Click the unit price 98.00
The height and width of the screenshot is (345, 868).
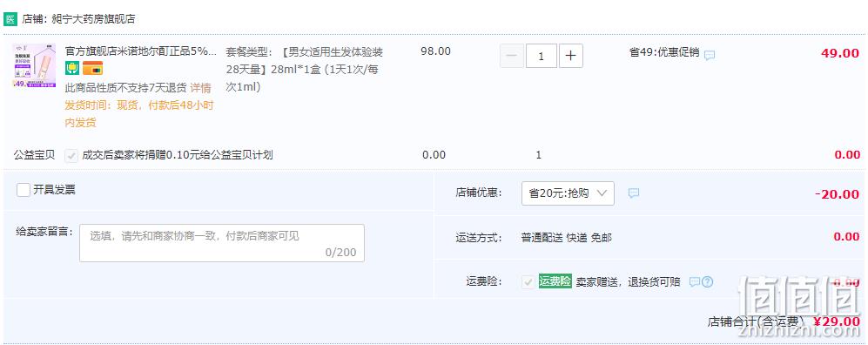[435, 51]
